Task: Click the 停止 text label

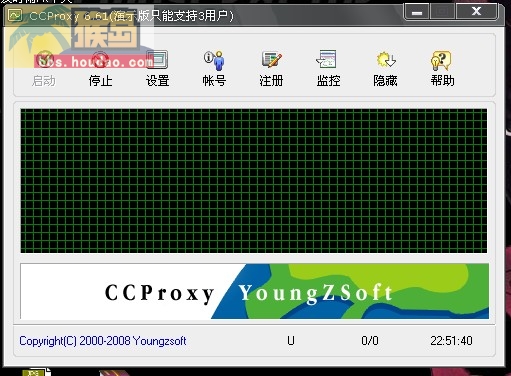Action: 100,81
